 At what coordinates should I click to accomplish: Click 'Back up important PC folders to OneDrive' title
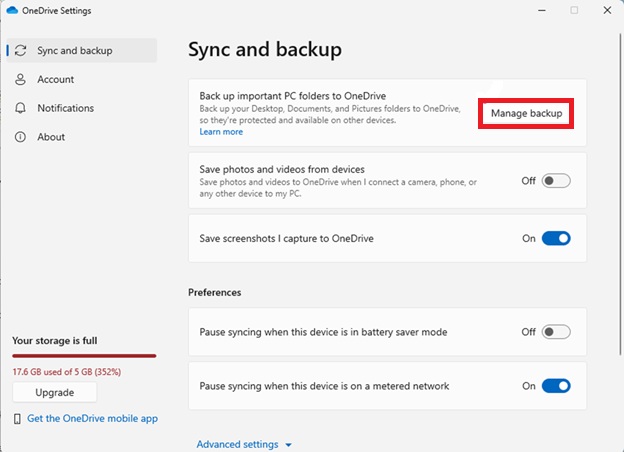point(292,96)
